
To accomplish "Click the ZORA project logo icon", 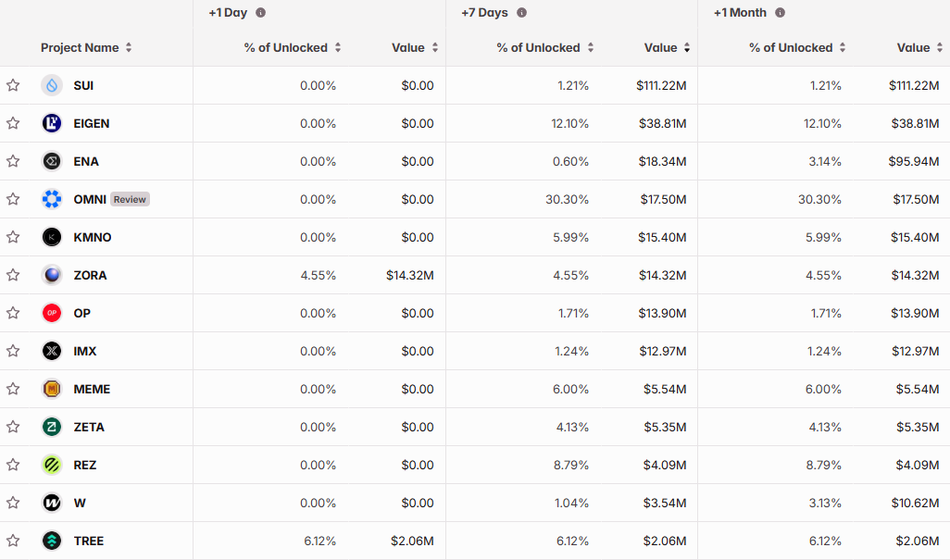I will [52, 275].
